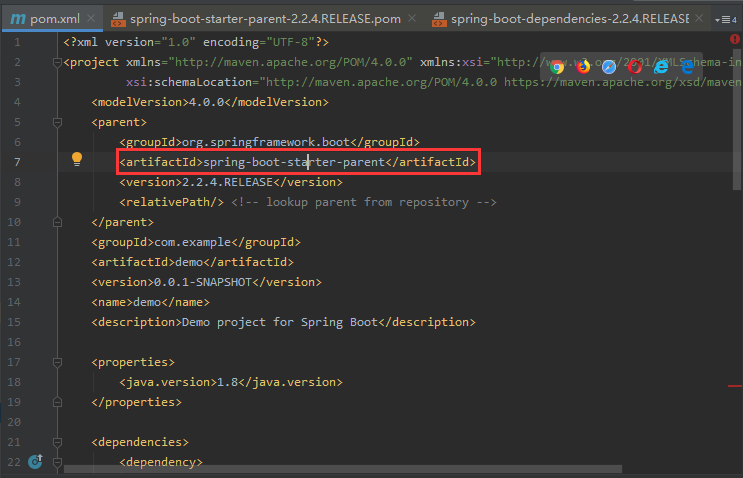Click the red error stripe marker
This screenshot has width=743, height=478.
[734, 386]
